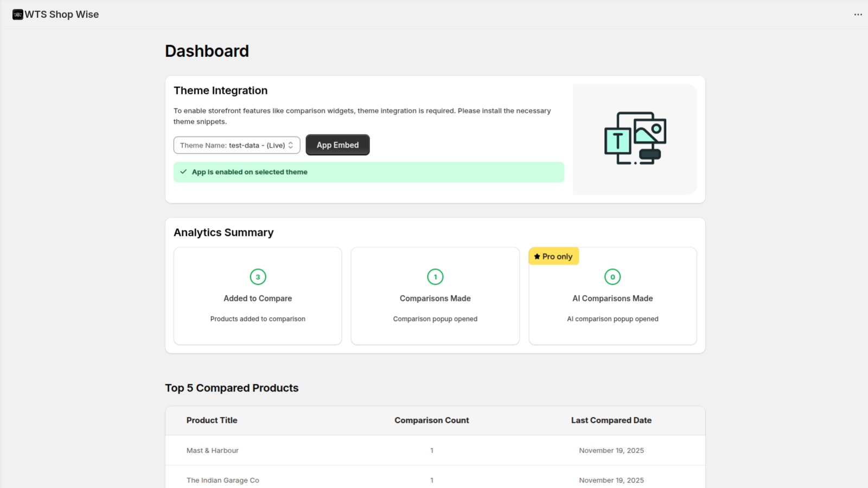Click the Analytics Summary heading
Screen dimensions: 868x488
coord(224,233)
